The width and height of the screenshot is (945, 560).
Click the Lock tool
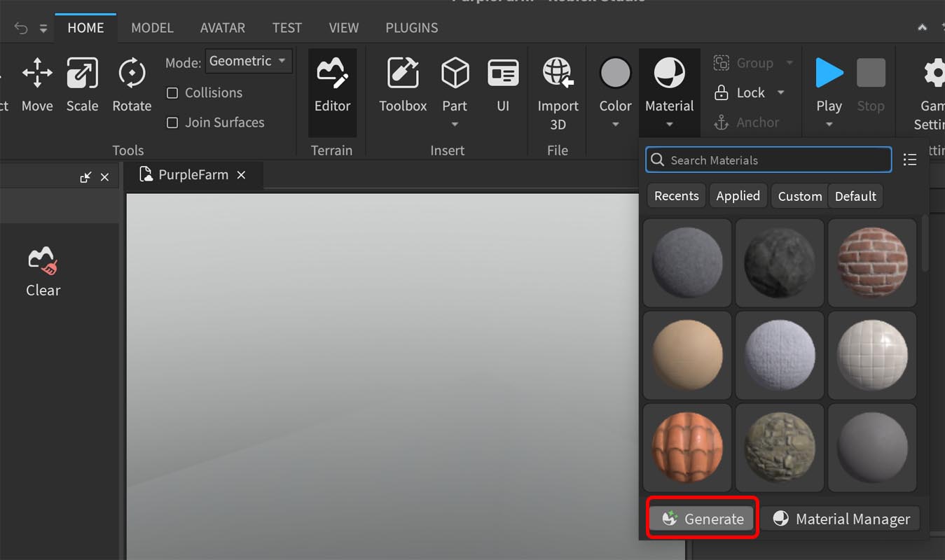click(x=740, y=92)
